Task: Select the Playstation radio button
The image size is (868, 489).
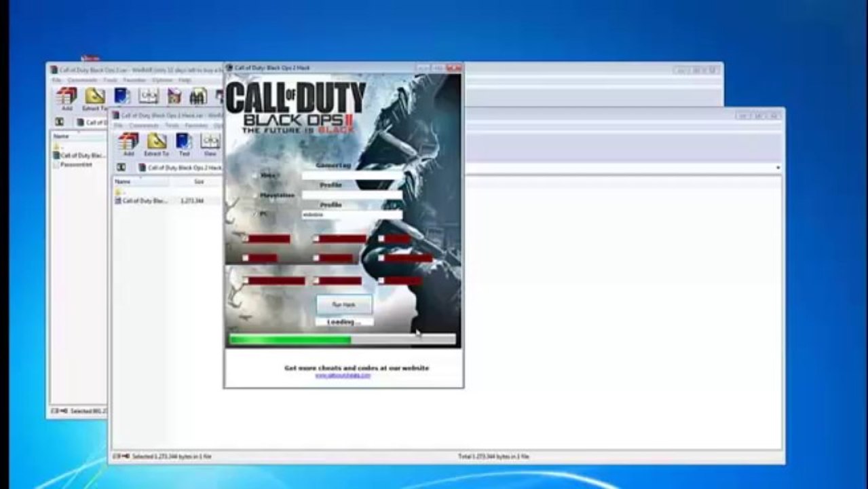Action: tap(256, 195)
